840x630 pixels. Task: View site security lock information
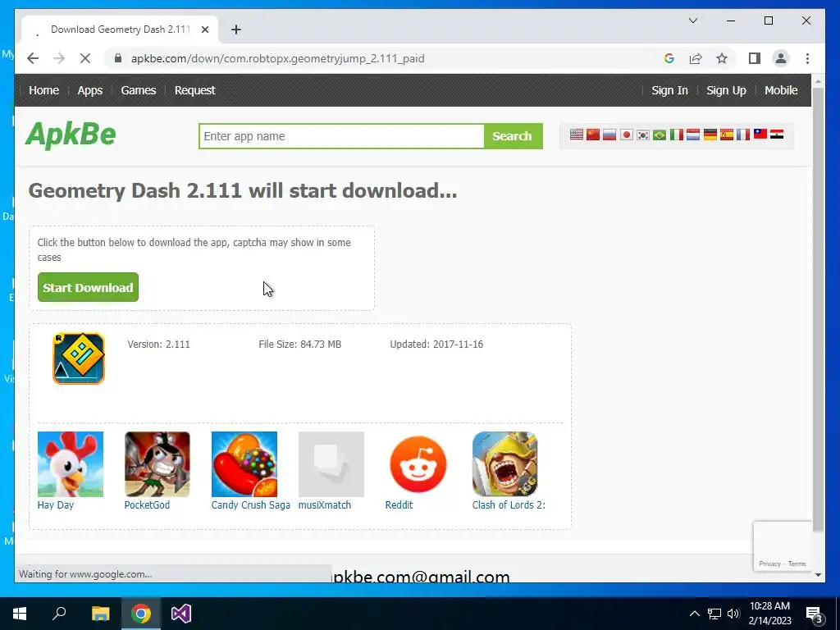click(118, 58)
